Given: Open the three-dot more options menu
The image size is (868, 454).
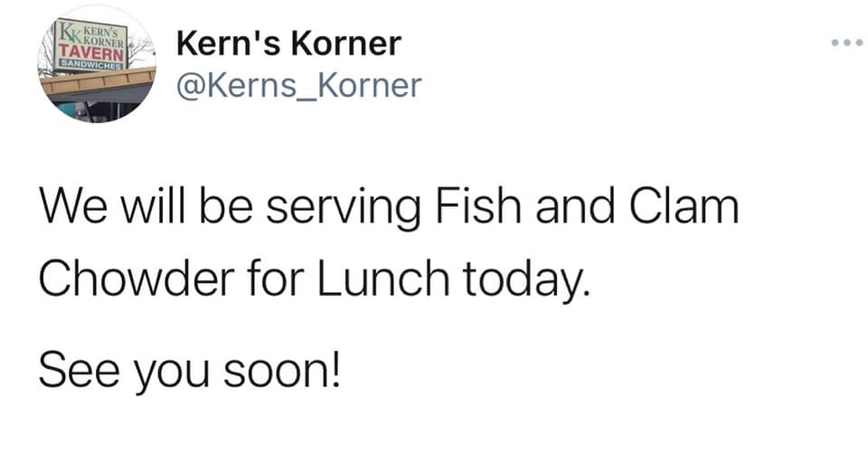Looking at the screenshot, I should coord(847,43).
